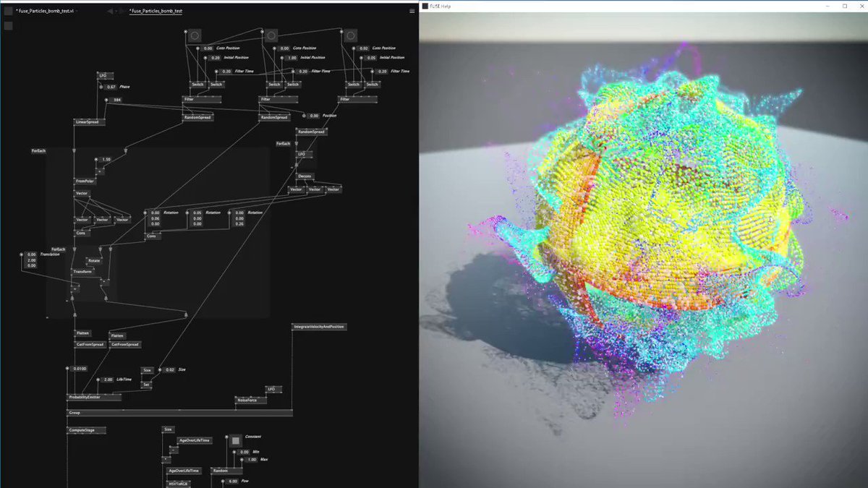
Task: Click the middle circular bang node
Action: (271, 35)
